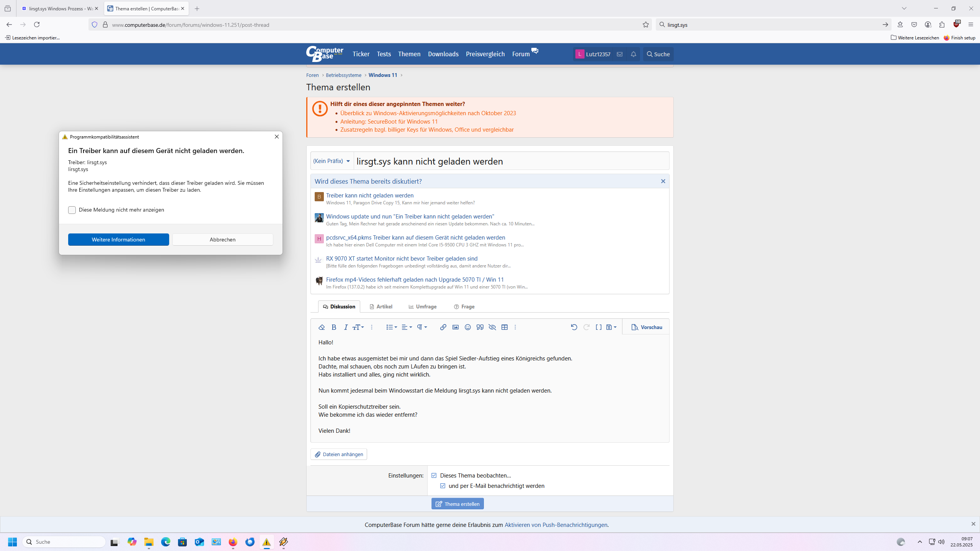
Task: Insert a quote block
Action: [x=480, y=327]
